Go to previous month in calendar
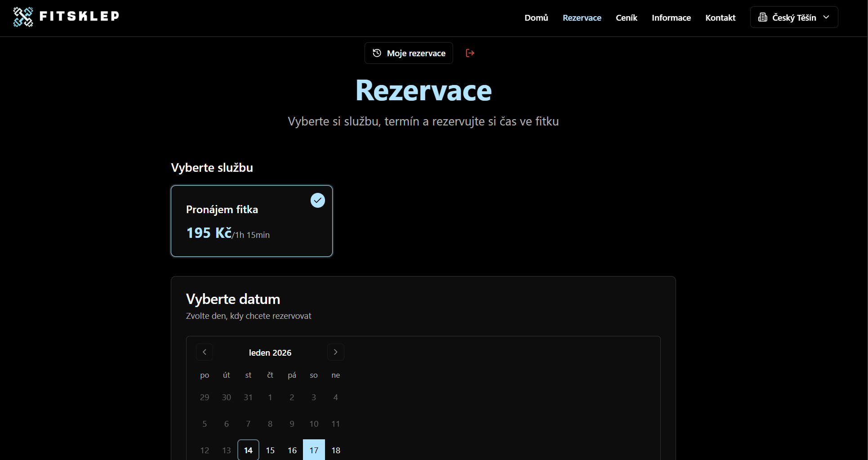This screenshot has height=460, width=868. 205,352
